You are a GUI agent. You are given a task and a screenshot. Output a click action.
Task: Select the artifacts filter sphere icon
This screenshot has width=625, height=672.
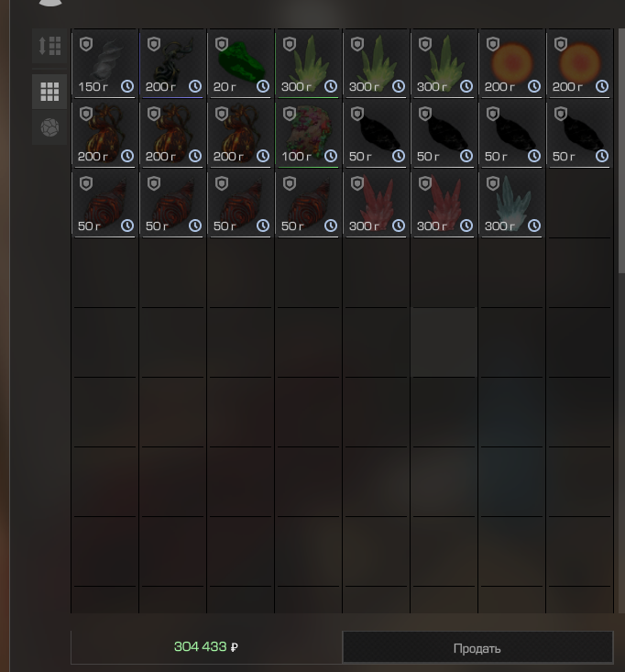click(x=49, y=127)
